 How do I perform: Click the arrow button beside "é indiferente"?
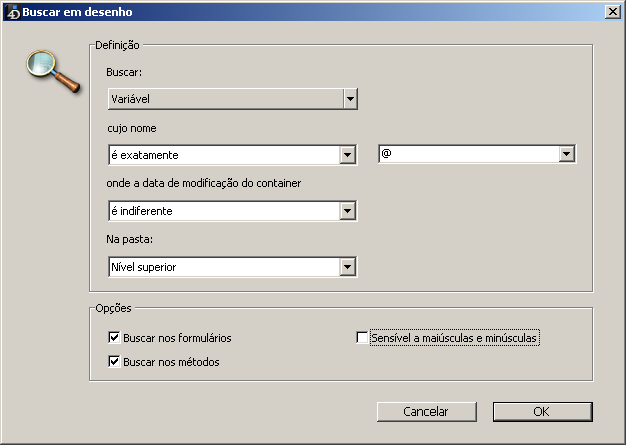[x=348, y=211]
